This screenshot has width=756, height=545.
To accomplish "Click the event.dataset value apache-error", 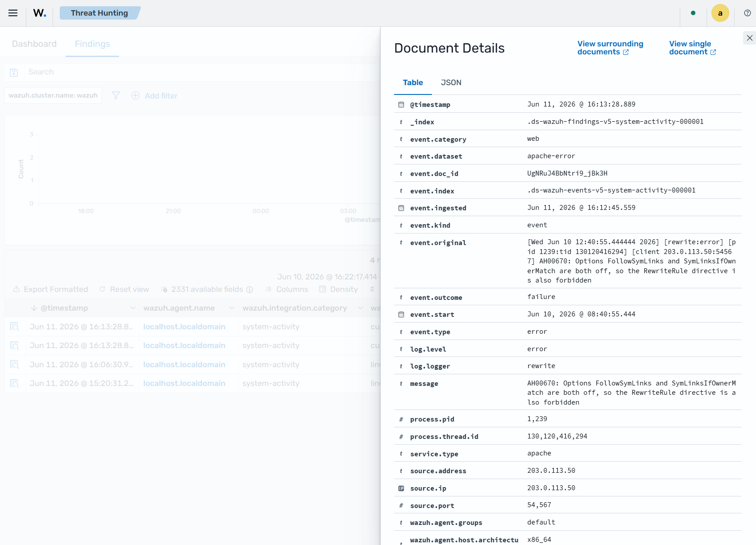I will pyautogui.click(x=551, y=156).
